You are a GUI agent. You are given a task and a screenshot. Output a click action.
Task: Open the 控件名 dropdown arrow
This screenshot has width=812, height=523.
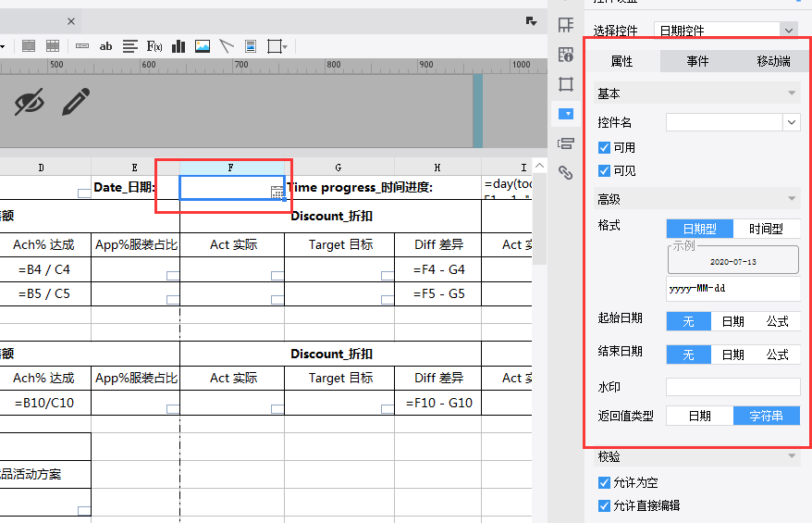coord(792,122)
